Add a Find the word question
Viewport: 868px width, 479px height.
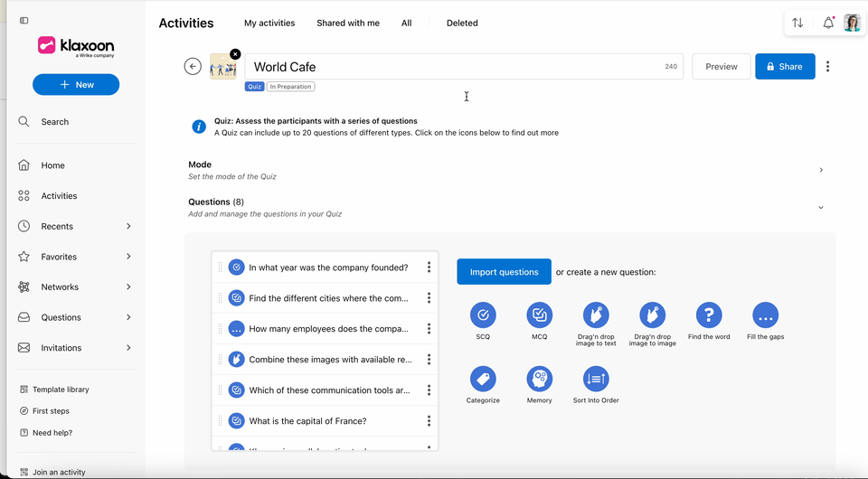(709, 315)
